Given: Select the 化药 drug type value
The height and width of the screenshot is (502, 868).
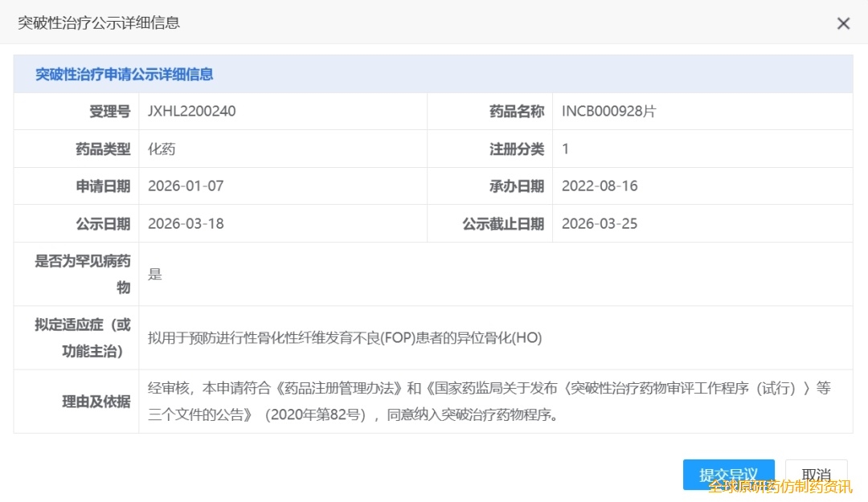Looking at the screenshot, I should pyautogui.click(x=162, y=149).
